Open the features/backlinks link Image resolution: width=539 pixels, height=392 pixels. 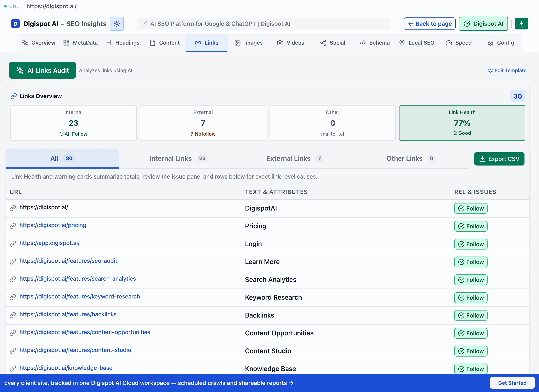68,314
